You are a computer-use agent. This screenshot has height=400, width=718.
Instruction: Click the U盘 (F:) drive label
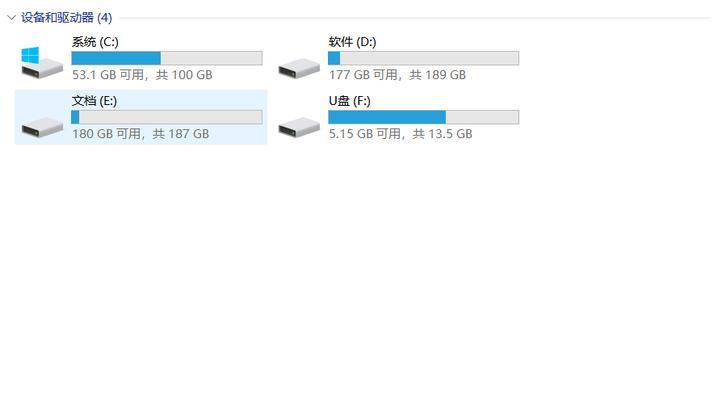click(x=349, y=101)
